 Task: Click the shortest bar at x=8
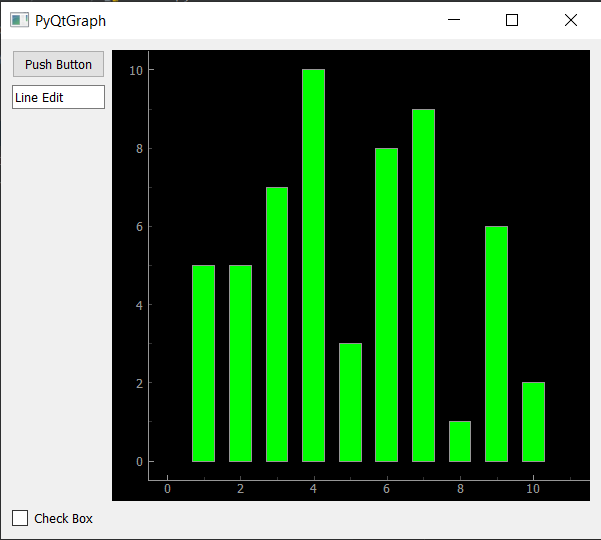click(x=460, y=442)
